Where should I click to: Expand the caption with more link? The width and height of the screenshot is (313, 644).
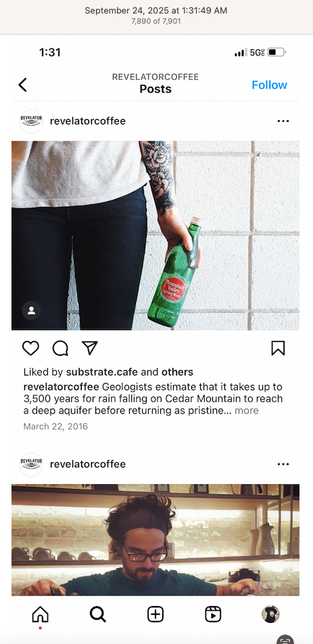click(246, 411)
